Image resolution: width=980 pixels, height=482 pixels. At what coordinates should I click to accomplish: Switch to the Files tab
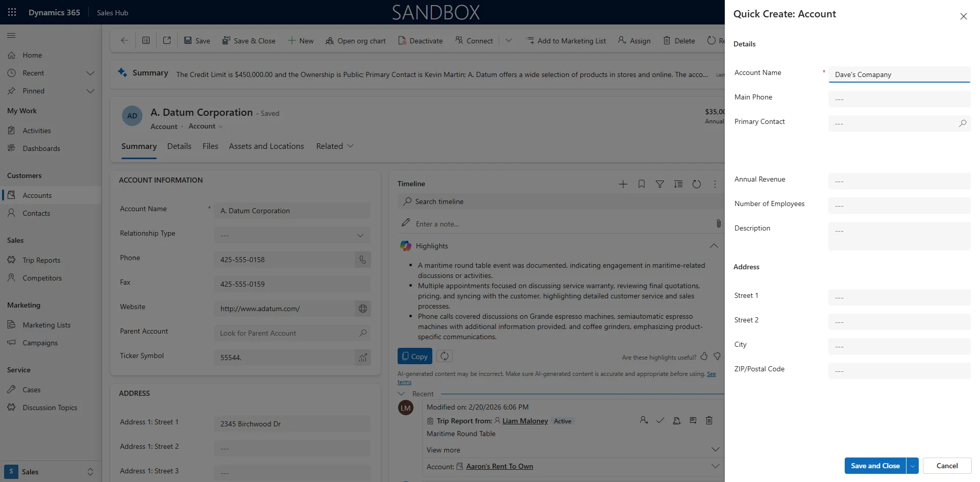point(210,146)
